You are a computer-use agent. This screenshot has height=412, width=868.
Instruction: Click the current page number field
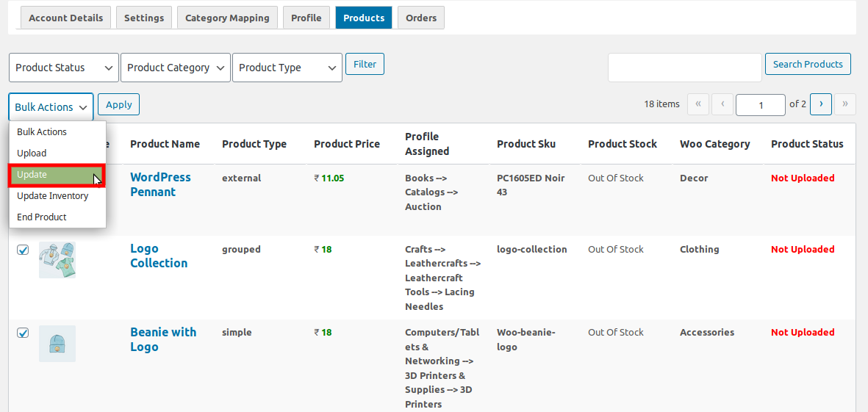(x=760, y=105)
